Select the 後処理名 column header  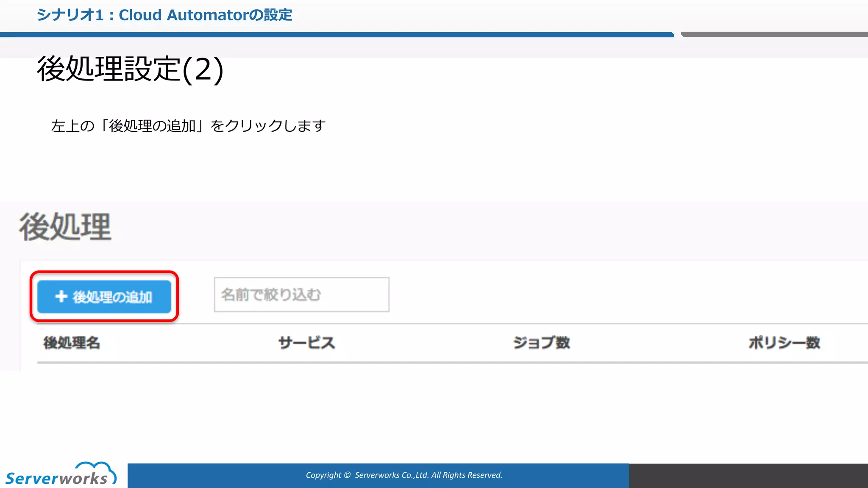click(x=72, y=343)
